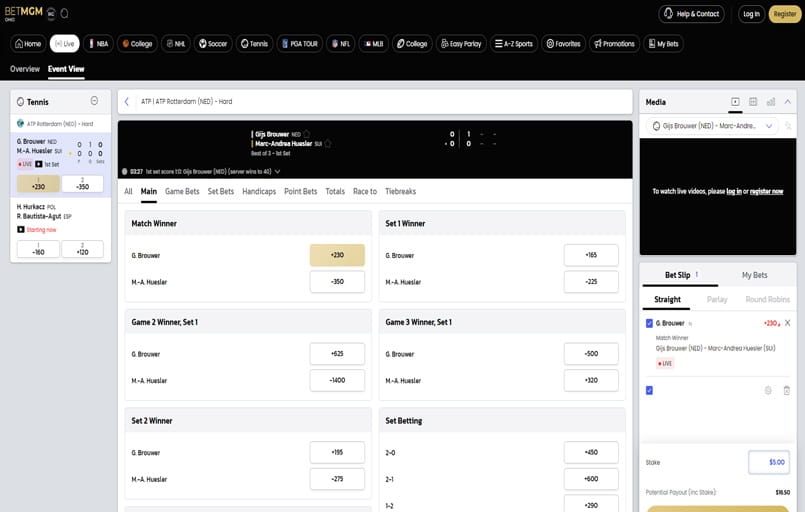Image resolution: width=805 pixels, height=512 pixels.
Task: Uncheck the G. Brouwer bet slip selection
Action: pos(649,323)
